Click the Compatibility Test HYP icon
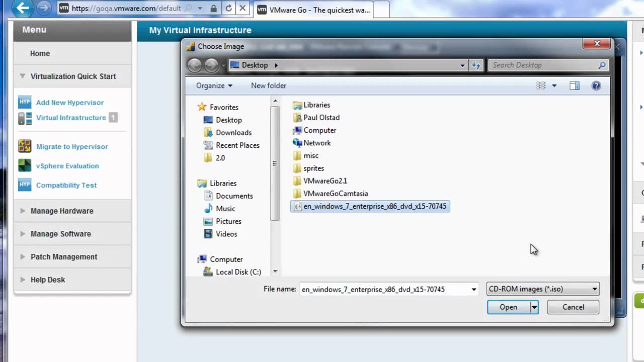 (x=25, y=185)
